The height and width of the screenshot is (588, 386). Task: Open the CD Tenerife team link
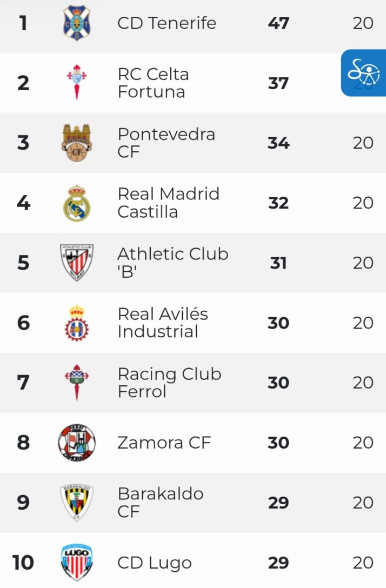pyautogui.click(x=167, y=23)
